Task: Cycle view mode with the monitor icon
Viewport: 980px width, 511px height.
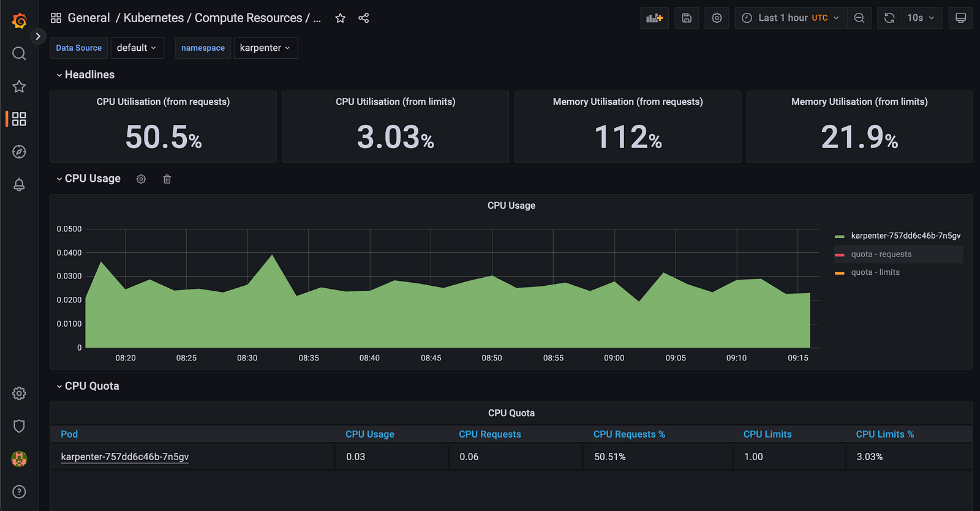Action: [960, 18]
